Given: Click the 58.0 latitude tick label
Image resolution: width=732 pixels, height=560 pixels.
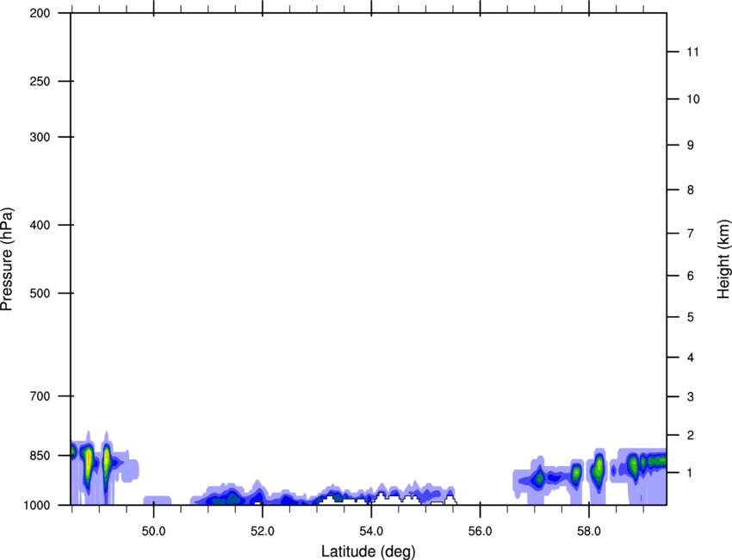Looking at the screenshot, I should [589, 532].
